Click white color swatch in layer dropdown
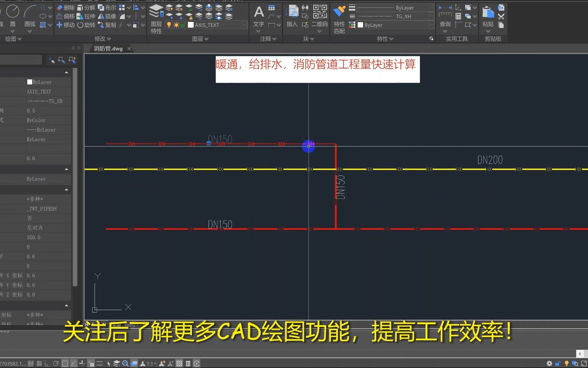 click(x=191, y=25)
